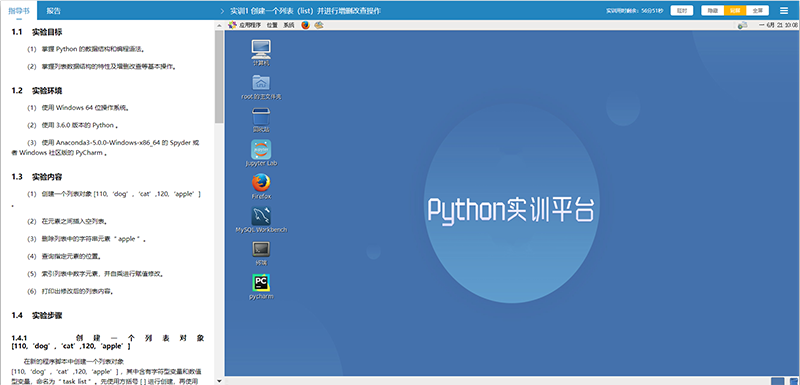Click Firefox launcher in top panel
The image size is (800, 385).
(305, 24)
